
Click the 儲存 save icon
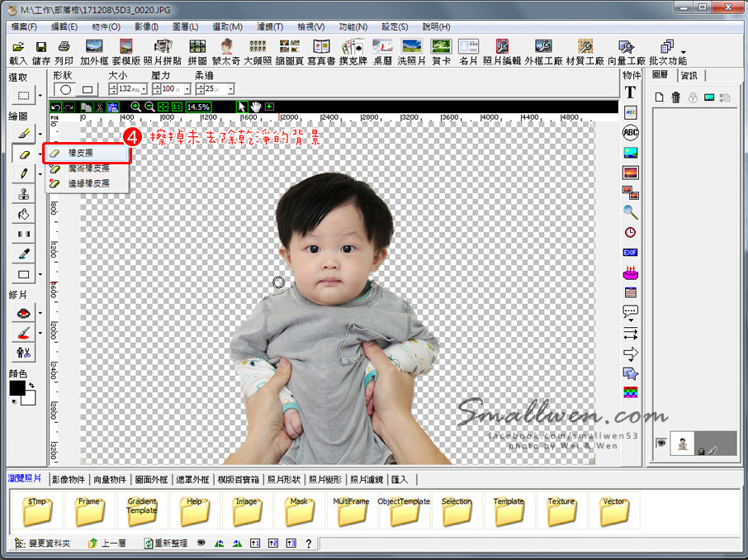[x=41, y=53]
